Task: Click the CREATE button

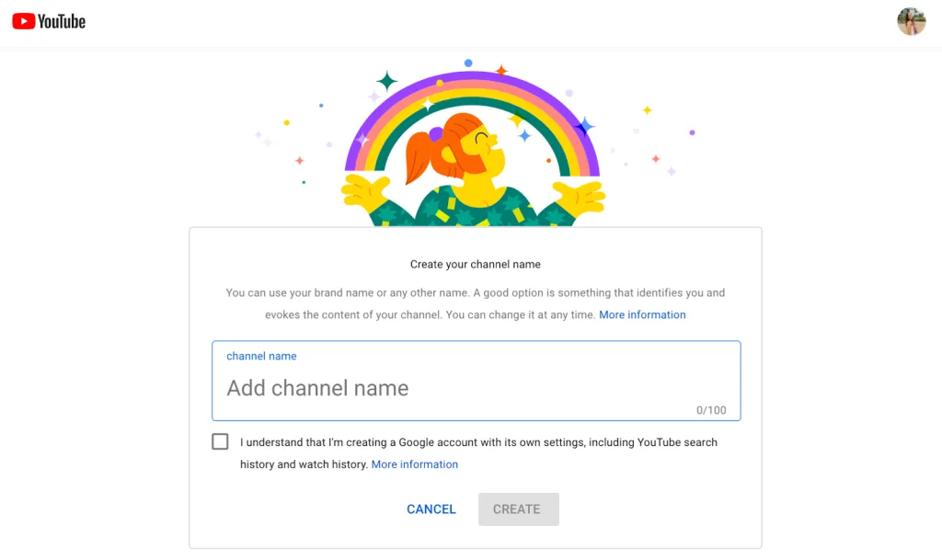Action: pos(519,509)
